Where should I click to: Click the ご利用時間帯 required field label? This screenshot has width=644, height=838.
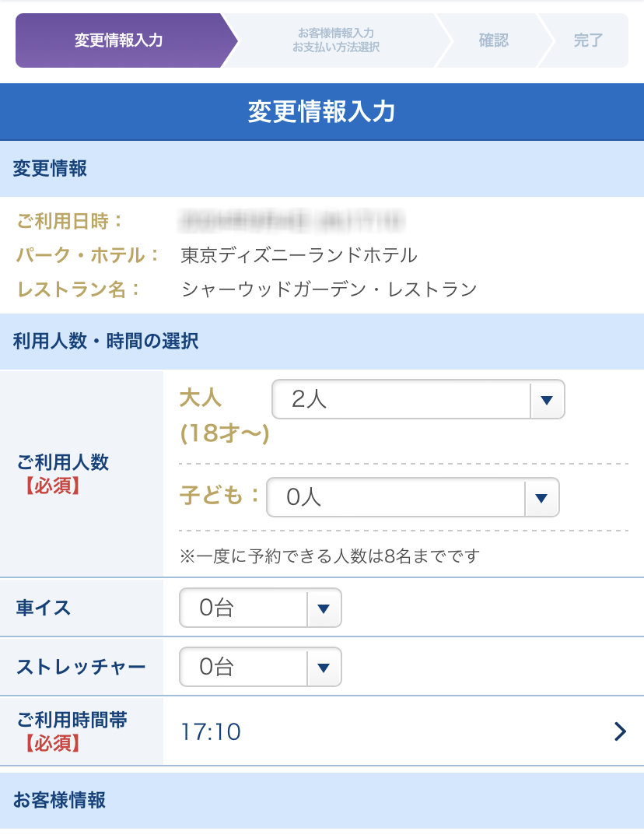pos(72,731)
